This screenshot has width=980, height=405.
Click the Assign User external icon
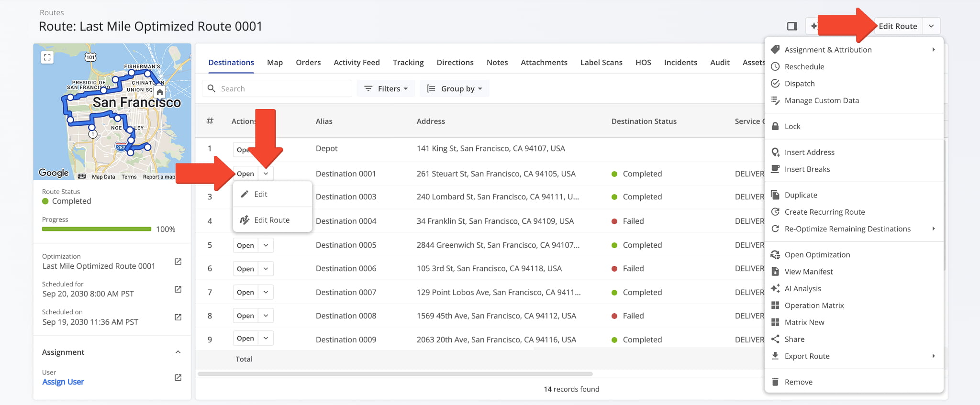178,377
